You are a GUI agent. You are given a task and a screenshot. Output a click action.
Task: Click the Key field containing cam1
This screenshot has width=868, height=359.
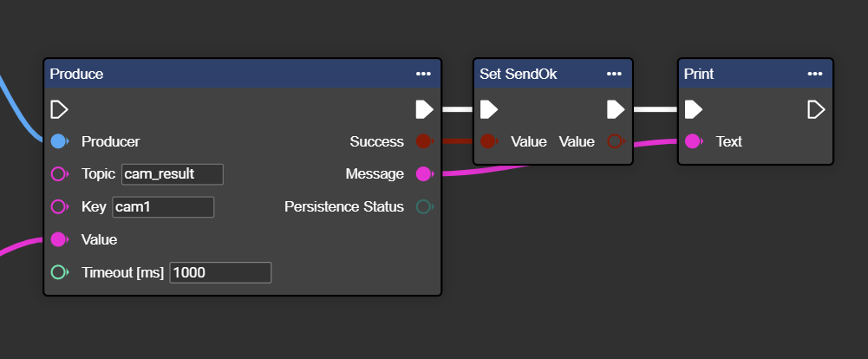point(162,207)
